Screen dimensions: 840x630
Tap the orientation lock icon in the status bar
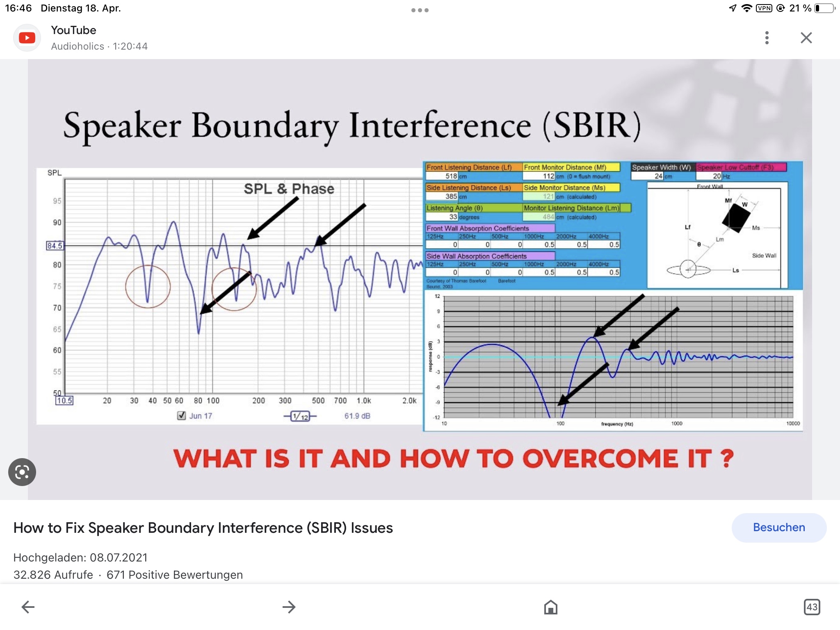(781, 8)
